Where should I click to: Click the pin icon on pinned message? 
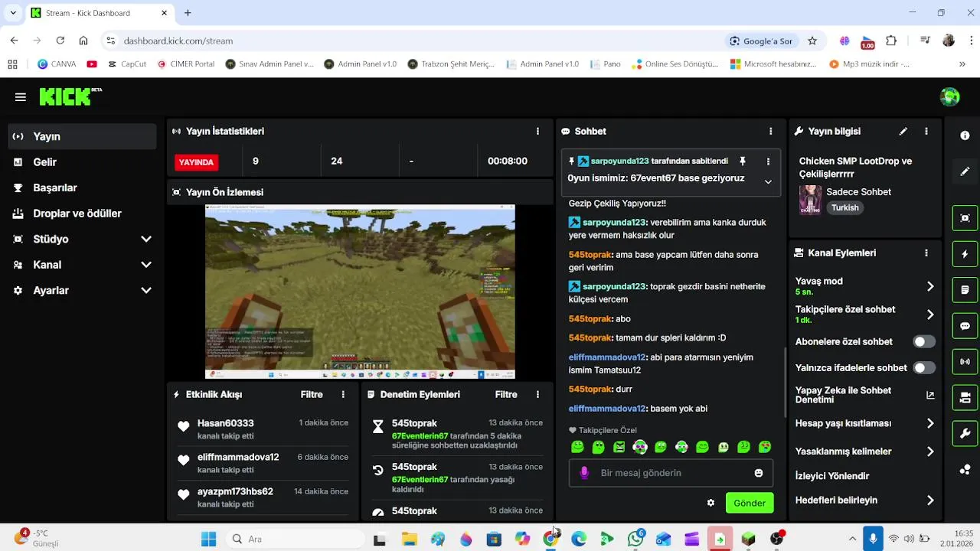click(x=742, y=161)
